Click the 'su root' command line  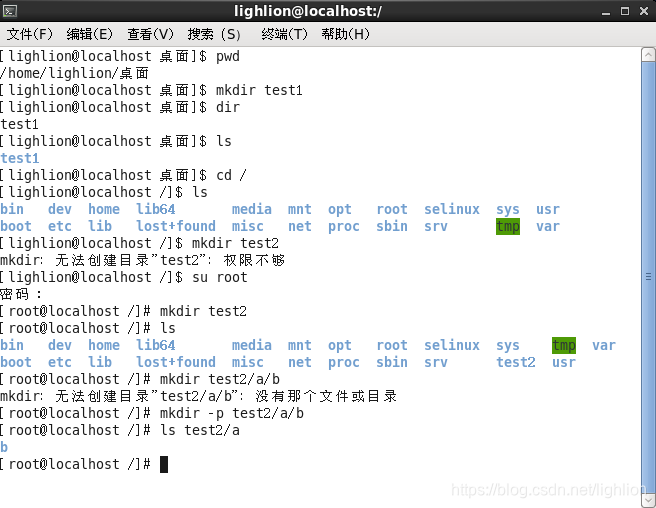pyautogui.click(x=124, y=277)
